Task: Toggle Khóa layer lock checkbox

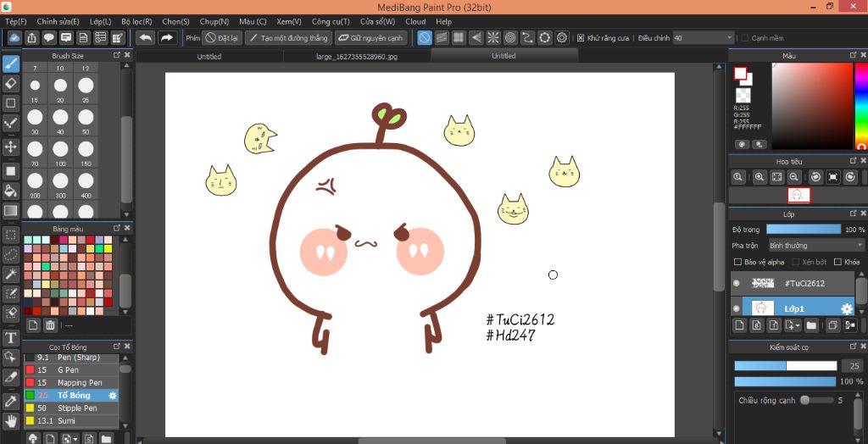Action: pyautogui.click(x=838, y=262)
